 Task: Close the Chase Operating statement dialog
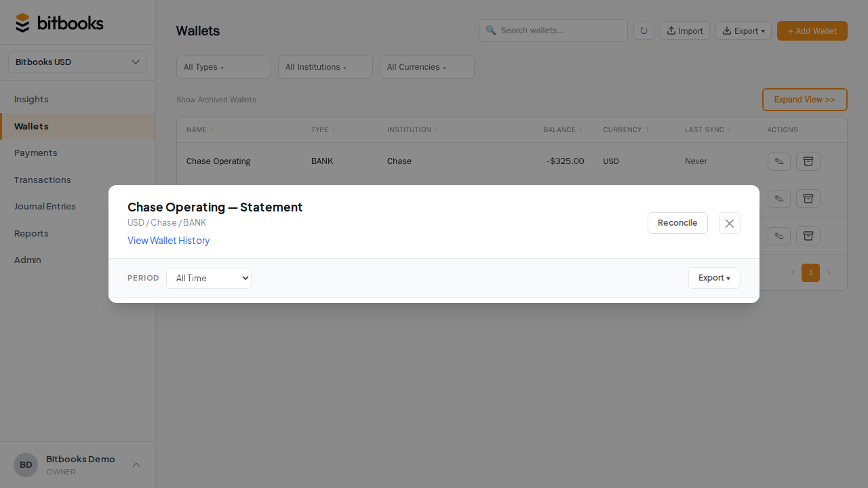click(730, 223)
